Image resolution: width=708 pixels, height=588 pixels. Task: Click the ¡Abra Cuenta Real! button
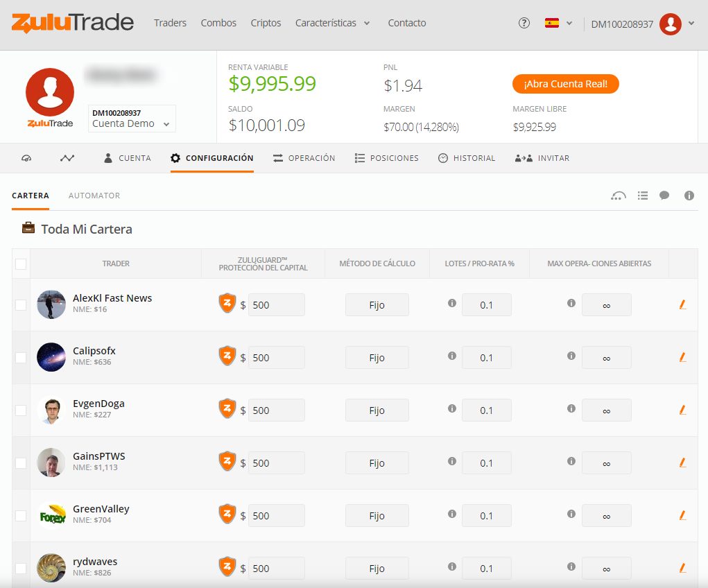565,84
